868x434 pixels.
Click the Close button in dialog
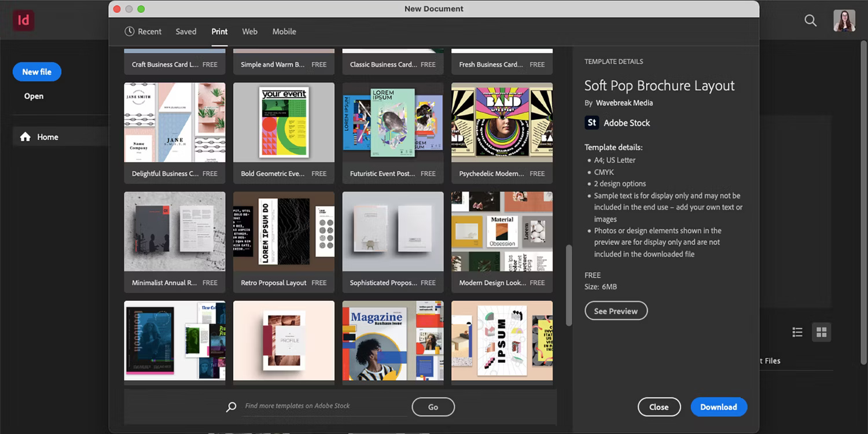[659, 407]
